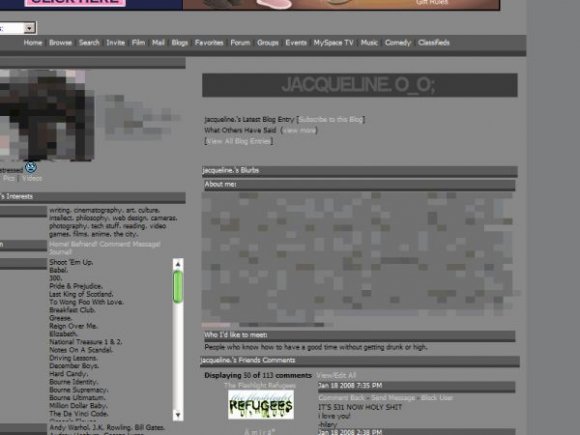
Task: Open the profile Videos link
Action: click(32, 178)
